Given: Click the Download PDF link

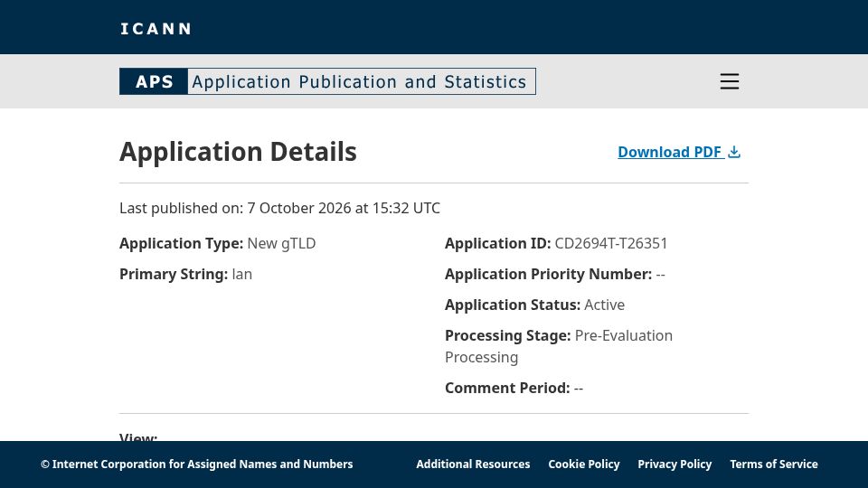Looking at the screenshot, I should click(x=679, y=152).
